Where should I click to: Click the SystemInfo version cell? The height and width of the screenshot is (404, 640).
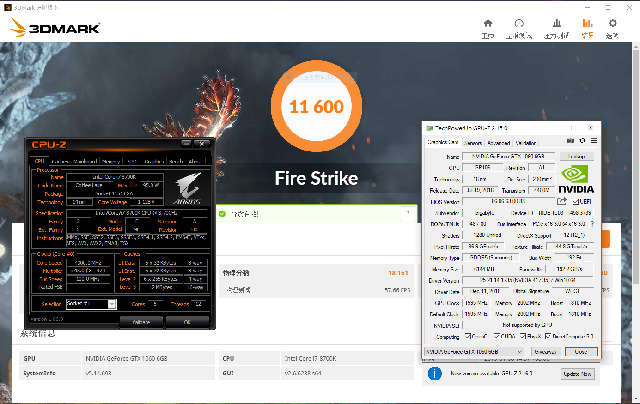(x=148, y=373)
